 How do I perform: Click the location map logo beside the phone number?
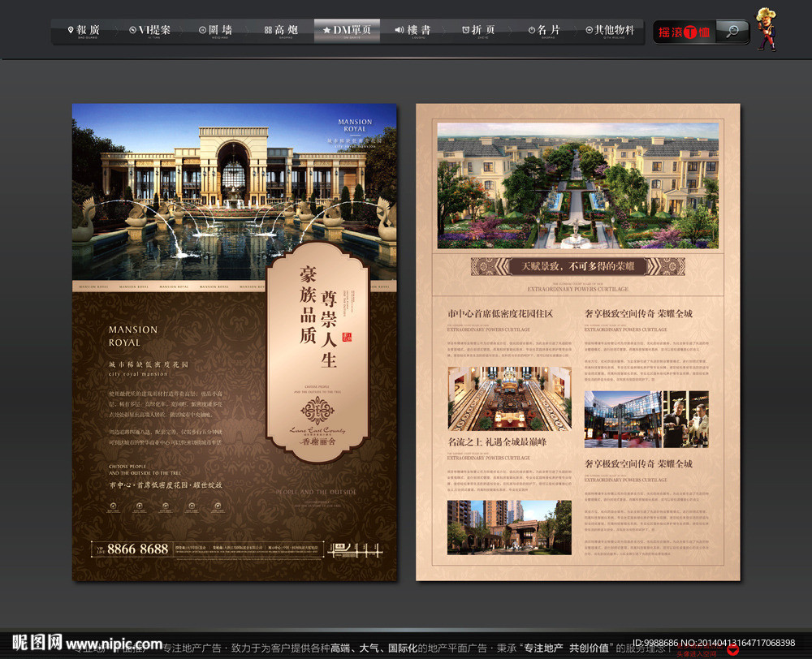coord(355,549)
